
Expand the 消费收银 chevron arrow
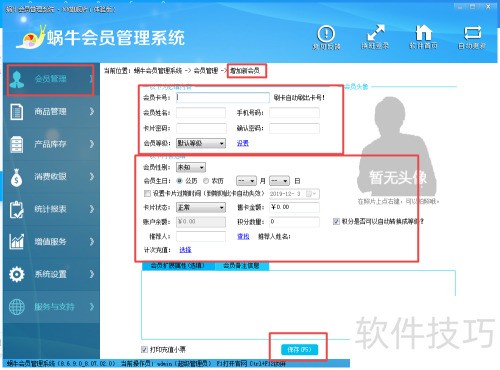click(x=92, y=176)
